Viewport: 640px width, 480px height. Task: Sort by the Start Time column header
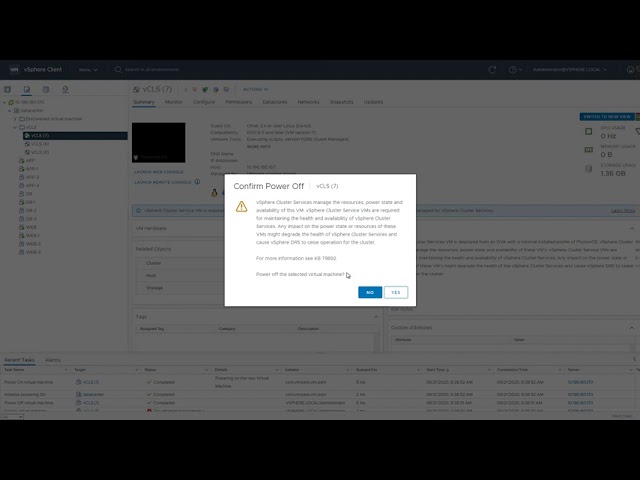coord(438,370)
